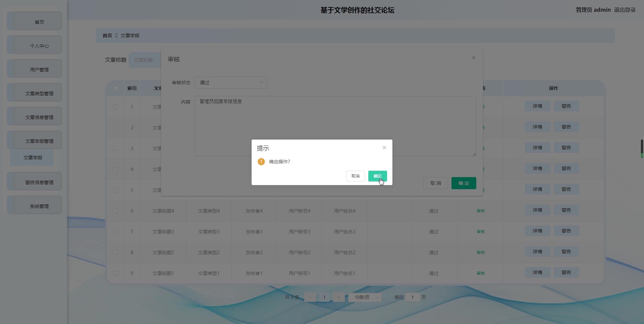Image resolution: width=644 pixels, height=324 pixels.
Task: View 详情 for 文章标题4
Action: click(537, 210)
